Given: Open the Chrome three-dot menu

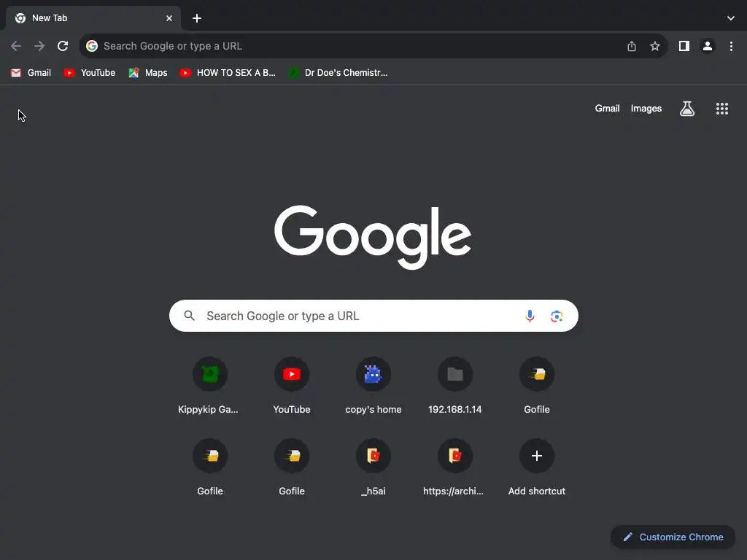Looking at the screenshot, I should [x=731, y=46].
